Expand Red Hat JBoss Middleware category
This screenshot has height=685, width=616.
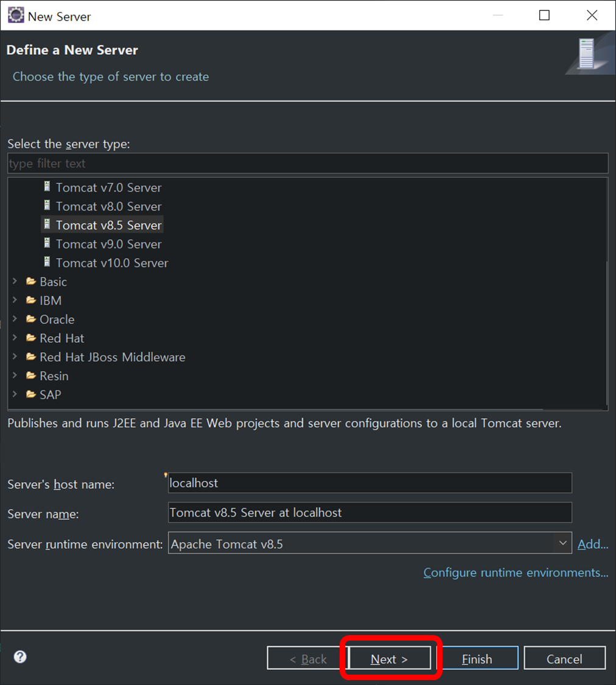(15, 356)
